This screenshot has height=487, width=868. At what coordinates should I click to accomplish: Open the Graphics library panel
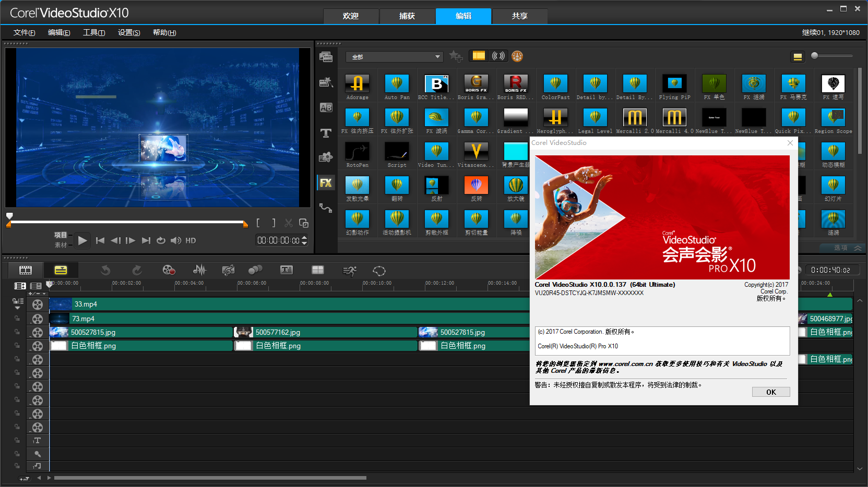[x=326, y=157]
